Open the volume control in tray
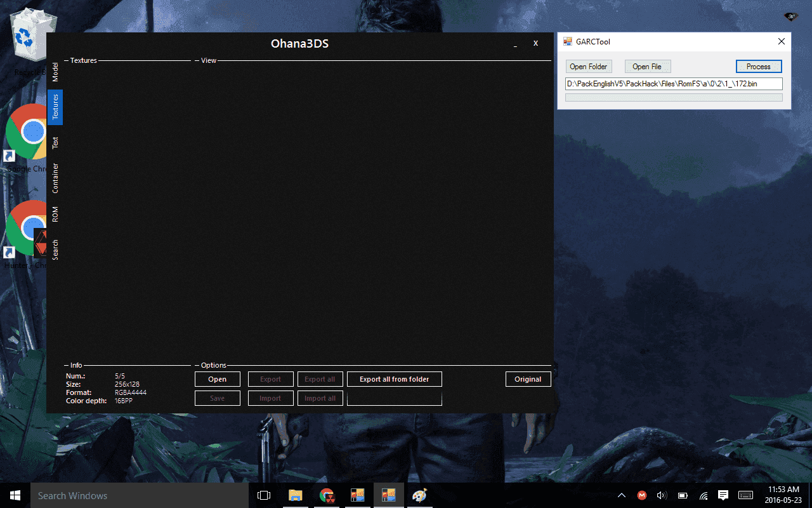The height and width of the screenshot is (508, 812). 662,495
